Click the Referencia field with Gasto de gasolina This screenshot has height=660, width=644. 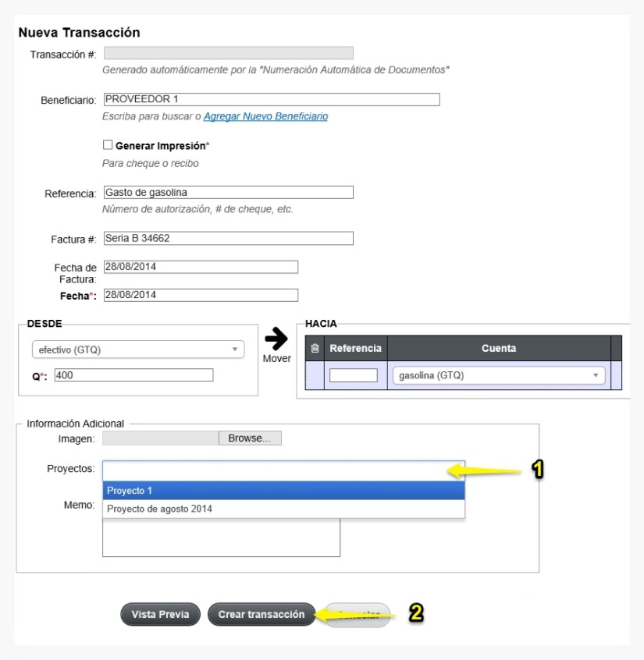click(228, 193)
